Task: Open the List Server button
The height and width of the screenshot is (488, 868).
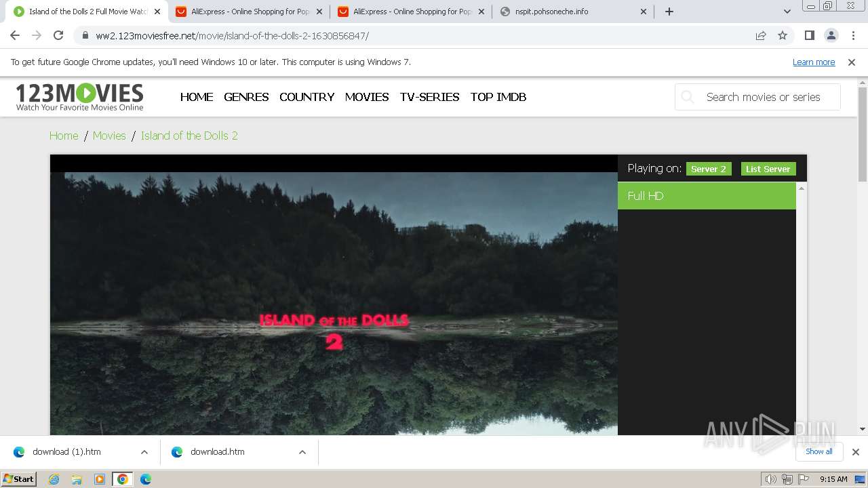Action: 768,169
